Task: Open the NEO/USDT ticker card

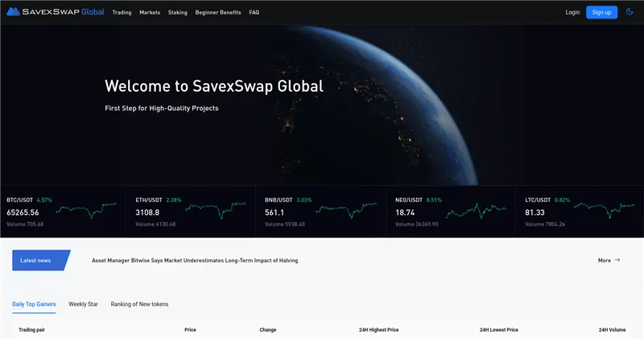Action: 451,212
